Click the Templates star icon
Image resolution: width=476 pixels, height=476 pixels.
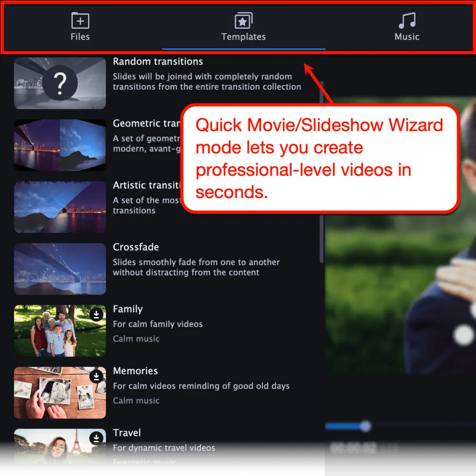point(243,20)
